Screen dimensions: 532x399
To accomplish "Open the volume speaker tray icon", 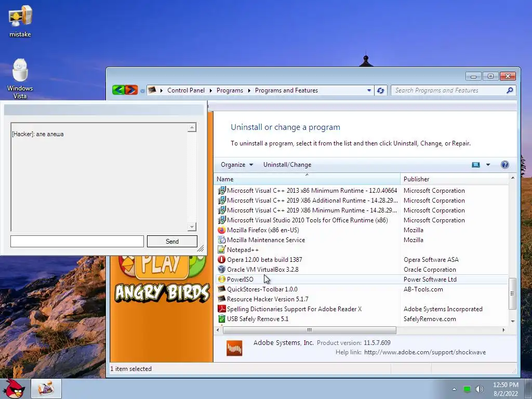I will (479, 389).
